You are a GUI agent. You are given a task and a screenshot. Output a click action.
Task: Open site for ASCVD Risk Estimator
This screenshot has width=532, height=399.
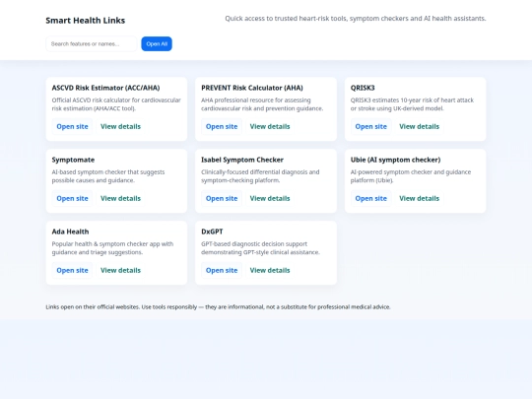[x=72, y=126]
